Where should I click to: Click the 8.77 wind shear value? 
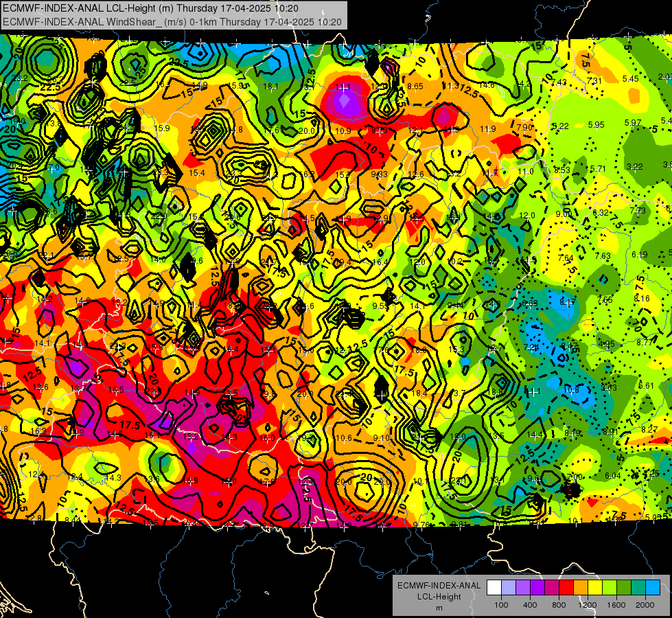[644, 342]
